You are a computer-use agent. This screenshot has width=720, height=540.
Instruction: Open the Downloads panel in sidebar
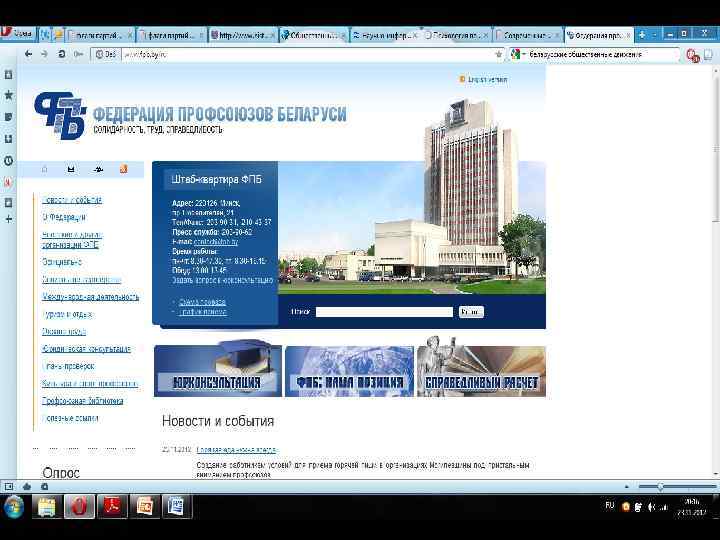(x=8, y=139)
